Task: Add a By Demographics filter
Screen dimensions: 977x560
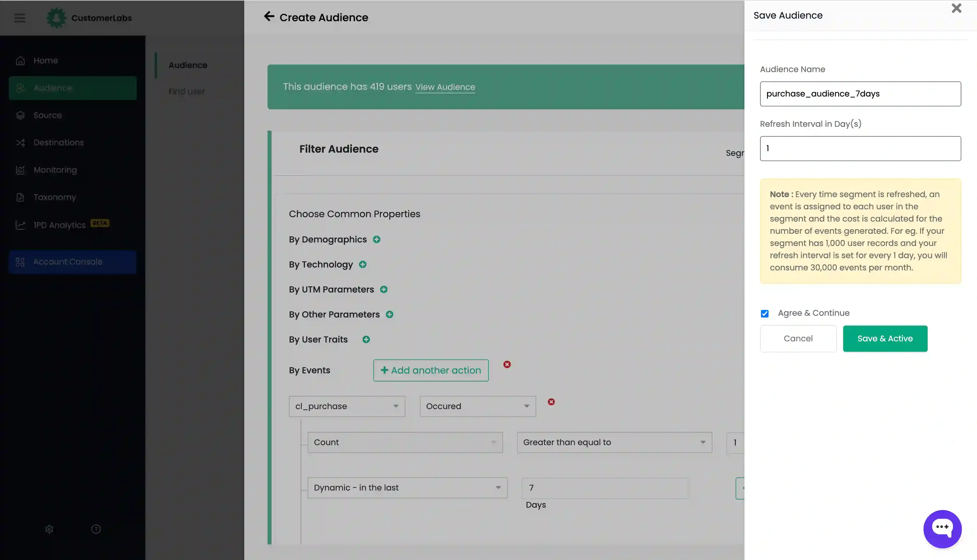Action: (377, 239)
